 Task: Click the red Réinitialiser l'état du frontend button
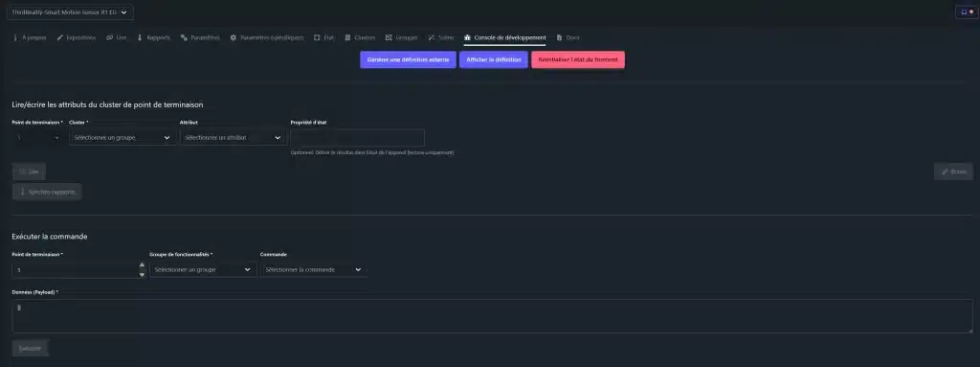coord(577,59)
